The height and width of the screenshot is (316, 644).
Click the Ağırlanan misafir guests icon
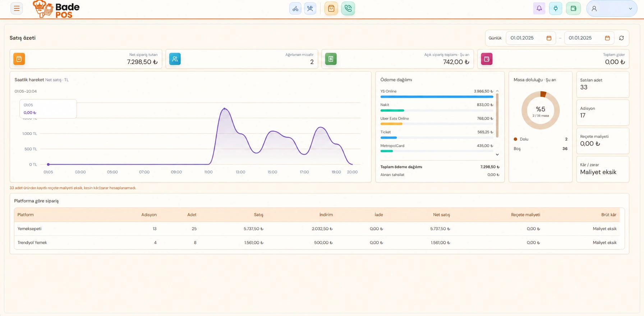[x=175, y=59]
